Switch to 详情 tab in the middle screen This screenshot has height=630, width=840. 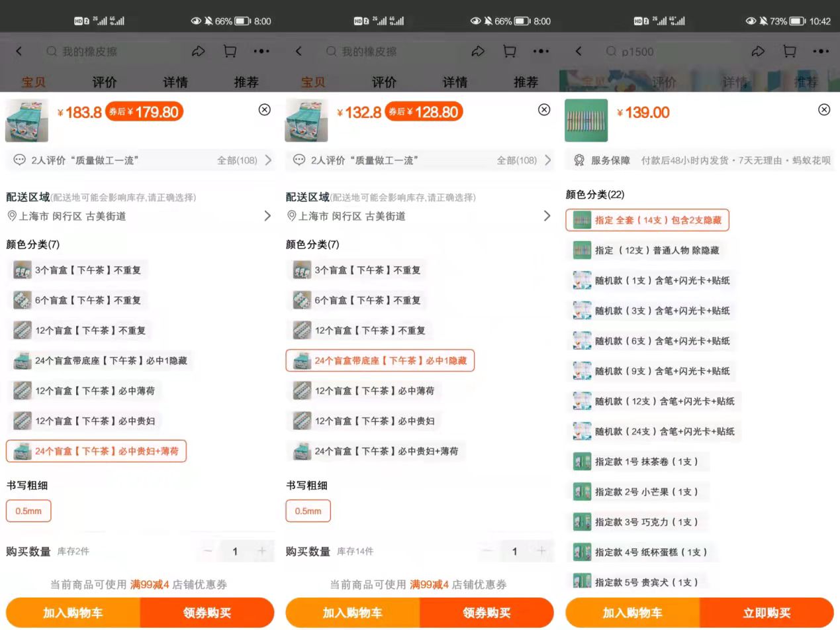tap(455, 82)
